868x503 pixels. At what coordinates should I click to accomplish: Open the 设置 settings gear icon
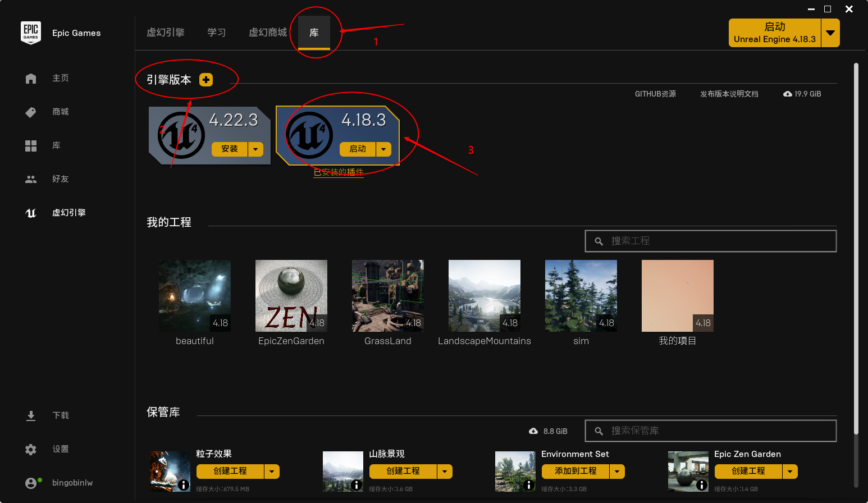[31, 449]
